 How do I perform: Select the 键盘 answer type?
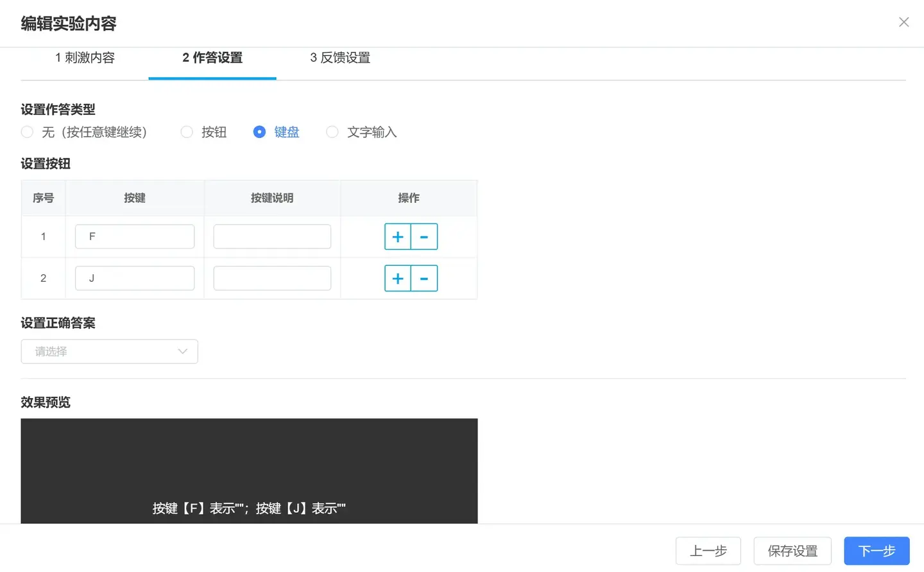pyautogui.click(x=277, y=132)
